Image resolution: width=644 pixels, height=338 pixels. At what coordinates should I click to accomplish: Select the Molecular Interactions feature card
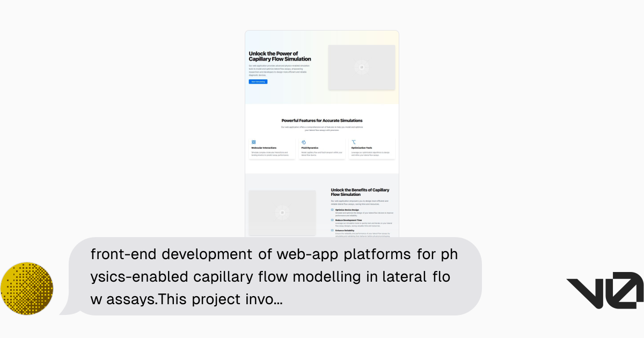272,148
